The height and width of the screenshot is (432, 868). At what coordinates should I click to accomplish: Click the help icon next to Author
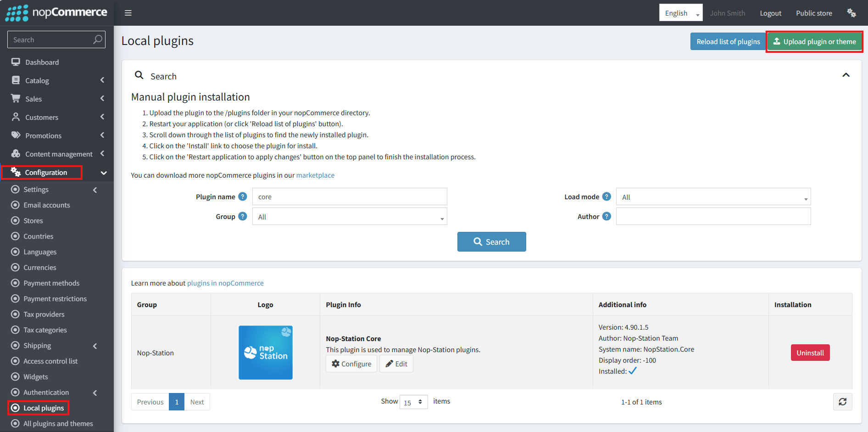[606, 216]
